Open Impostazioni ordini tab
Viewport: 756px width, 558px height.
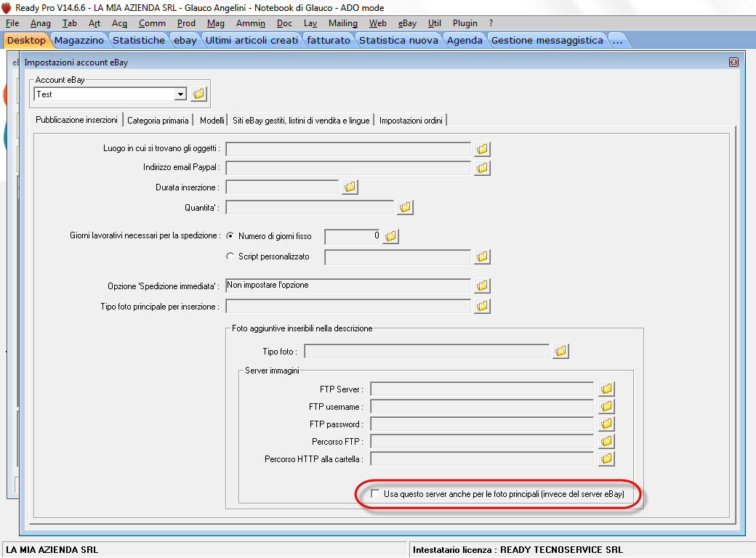tap(411, 121)
